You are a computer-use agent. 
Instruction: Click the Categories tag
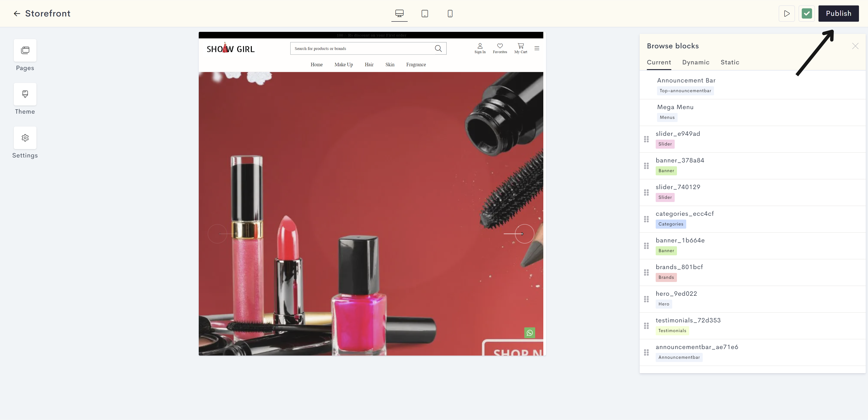[671, 224]
